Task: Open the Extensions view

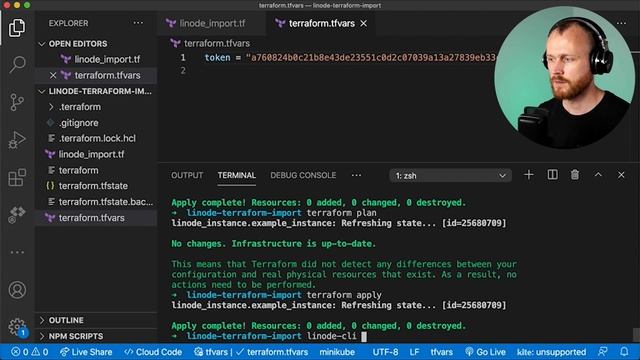Action: [17, 178]
